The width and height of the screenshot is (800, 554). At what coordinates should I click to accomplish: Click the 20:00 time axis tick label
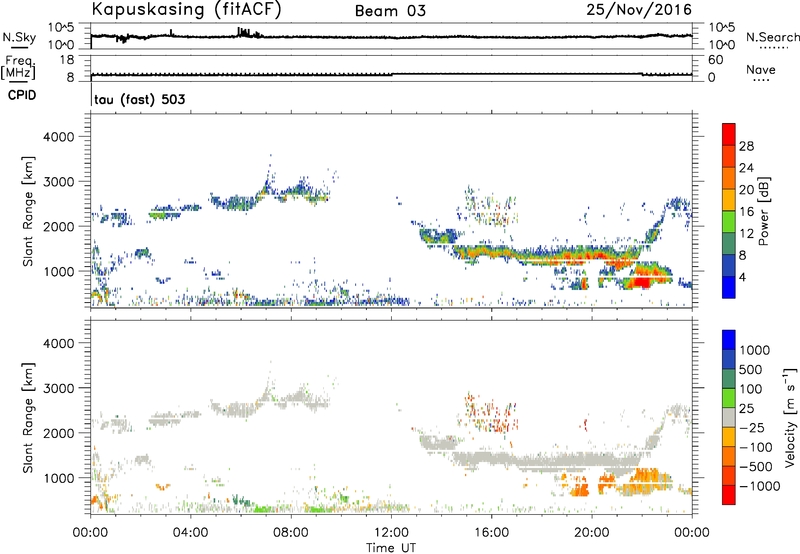click(x=591, y=533)
